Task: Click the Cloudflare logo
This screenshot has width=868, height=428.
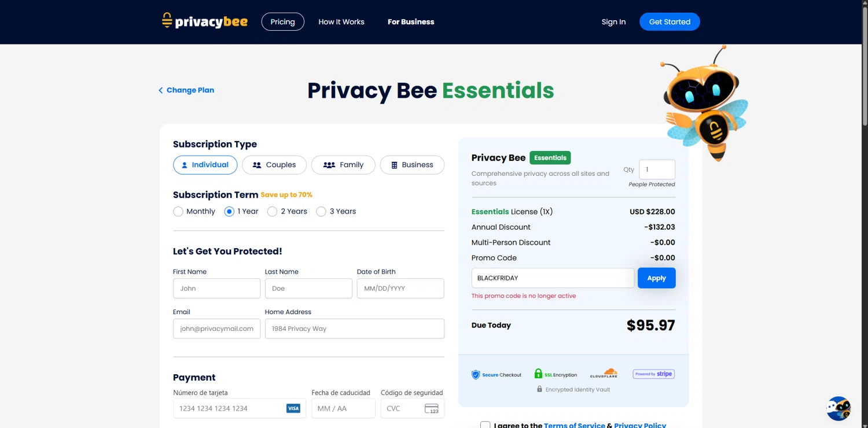Action: pos(604,374)
